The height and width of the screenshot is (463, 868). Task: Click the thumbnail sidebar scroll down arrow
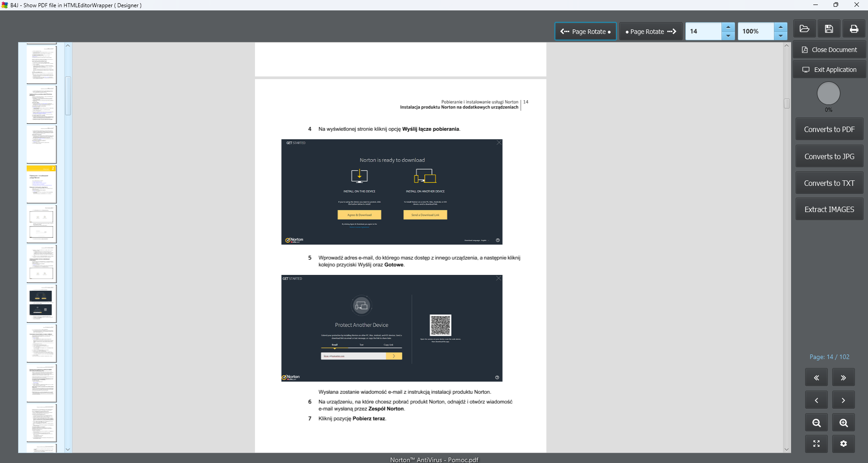tap(68, 449)
